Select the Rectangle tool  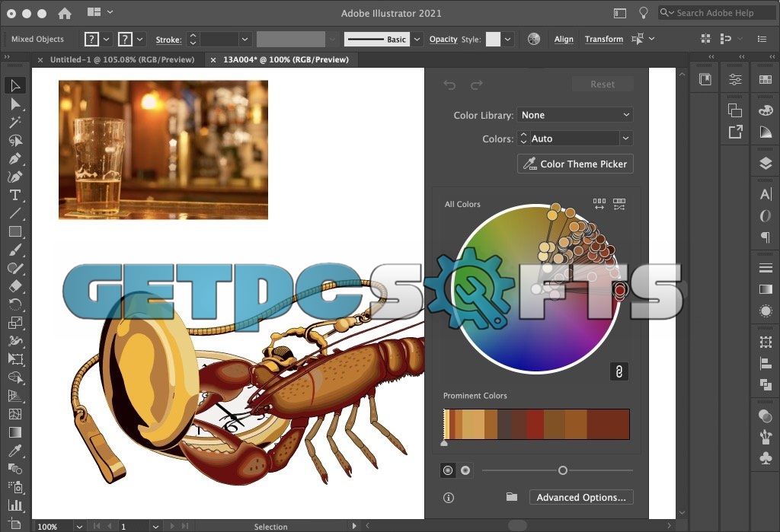15,231
